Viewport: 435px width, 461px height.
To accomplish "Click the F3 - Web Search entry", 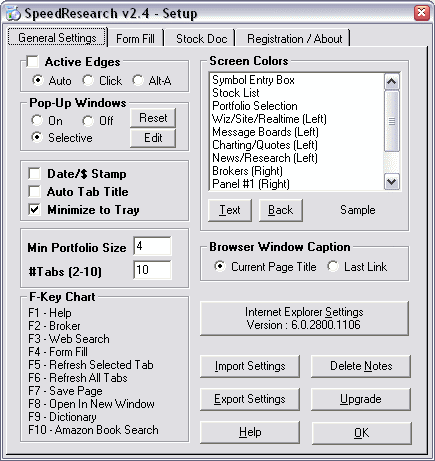I will click(69, 339).
